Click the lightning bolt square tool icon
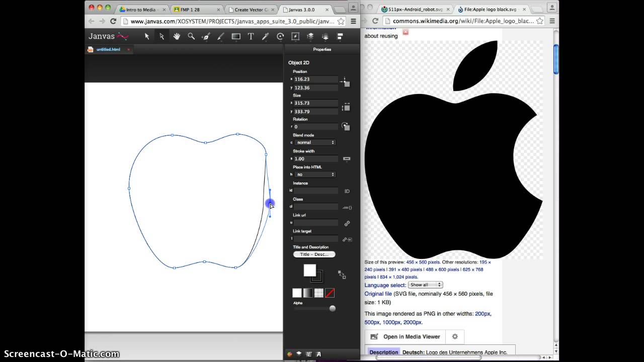 (x=295, y=36)
